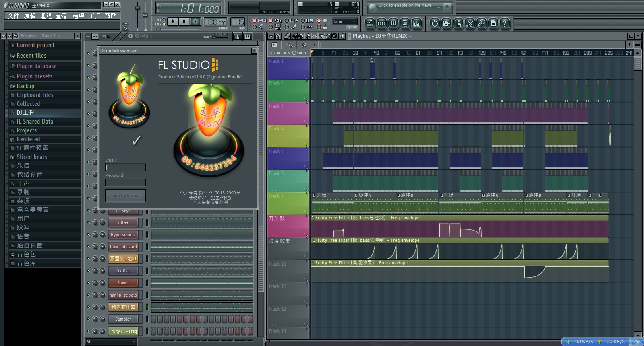Open the channel filter 'All' dropdown

(x=111, y=342)
